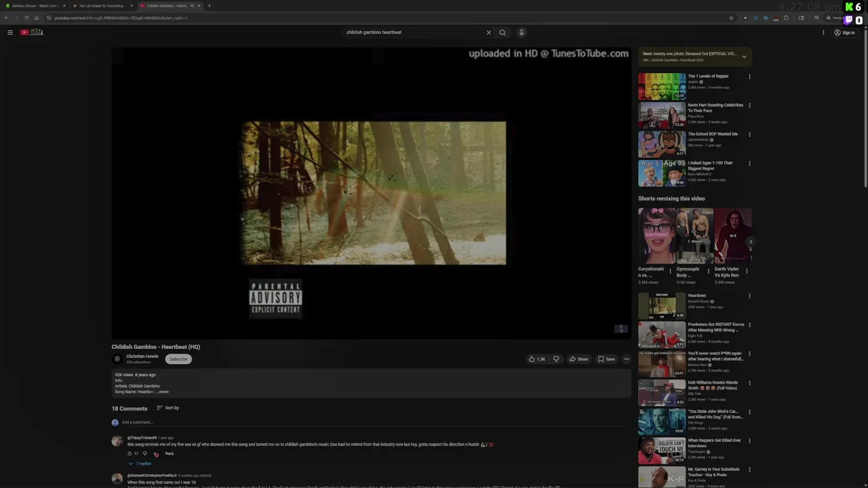This screenshot has height=488, width=868.
Task: Open YouTube settings three-dot menu beside Sign in
Action: coord(823,33)
